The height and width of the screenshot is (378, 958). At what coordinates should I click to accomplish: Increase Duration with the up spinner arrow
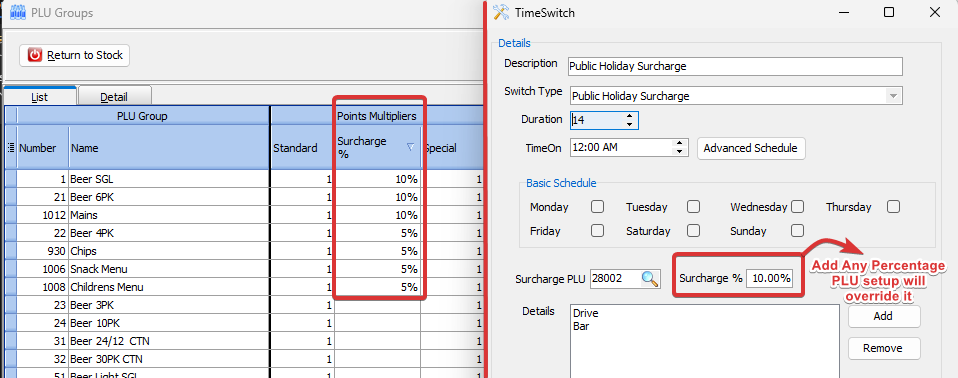point(629,116)
